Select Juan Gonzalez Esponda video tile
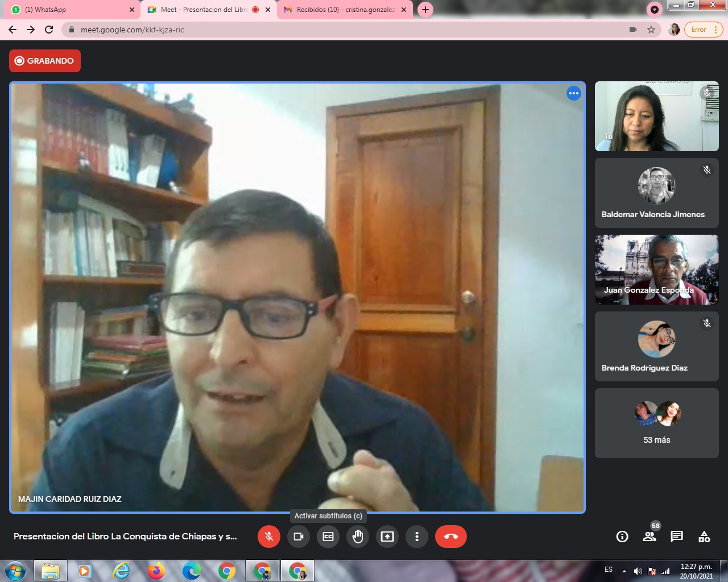The image size is (728, 582). click(657, 270)
